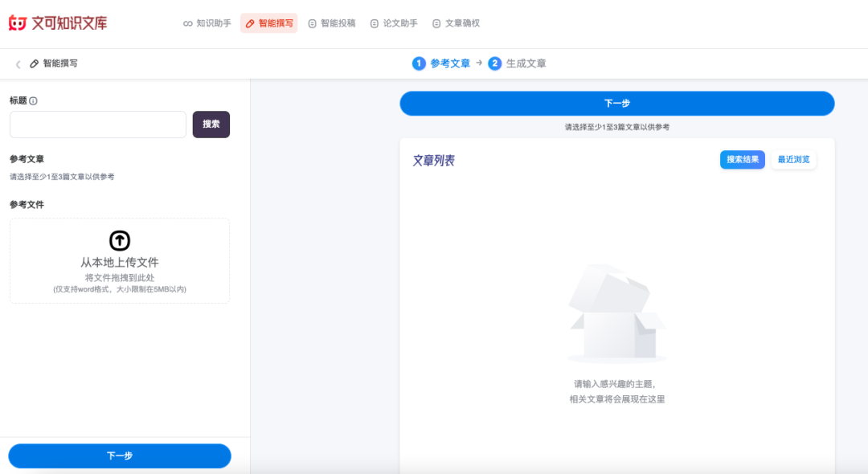The height and width of the screenshot is (474, 868).
Task: Click the 下一步 button in the left panel
Action: [120, 456]
